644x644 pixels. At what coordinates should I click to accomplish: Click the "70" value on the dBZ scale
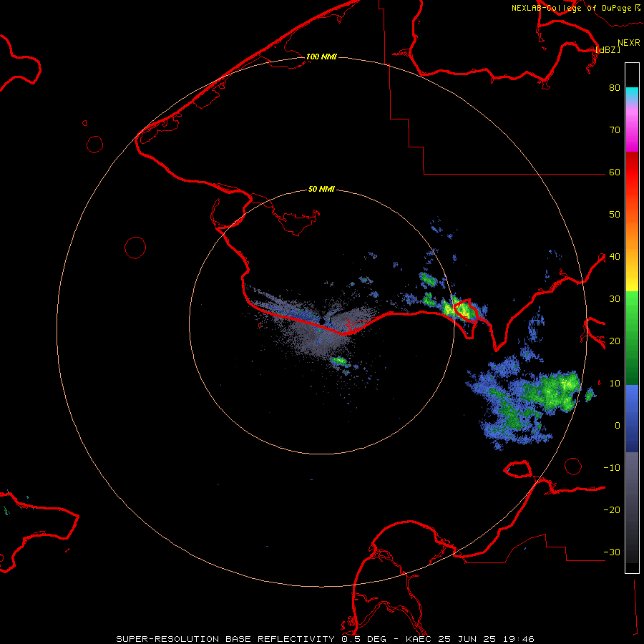tap(615, 130)
